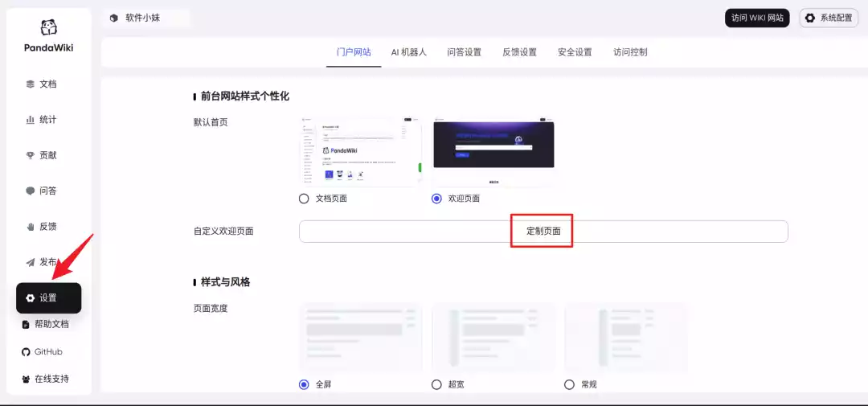
Task: Click the PandaWiki name under logo
Action: pos(49,47)
